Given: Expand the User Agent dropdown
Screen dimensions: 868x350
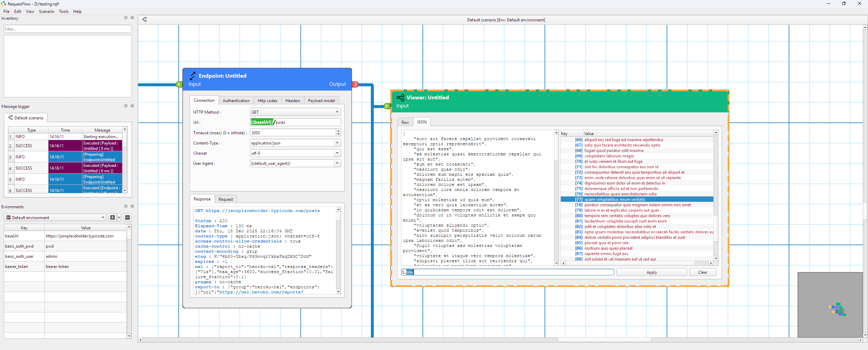Looking at the screenshot, I should [337, 163].
